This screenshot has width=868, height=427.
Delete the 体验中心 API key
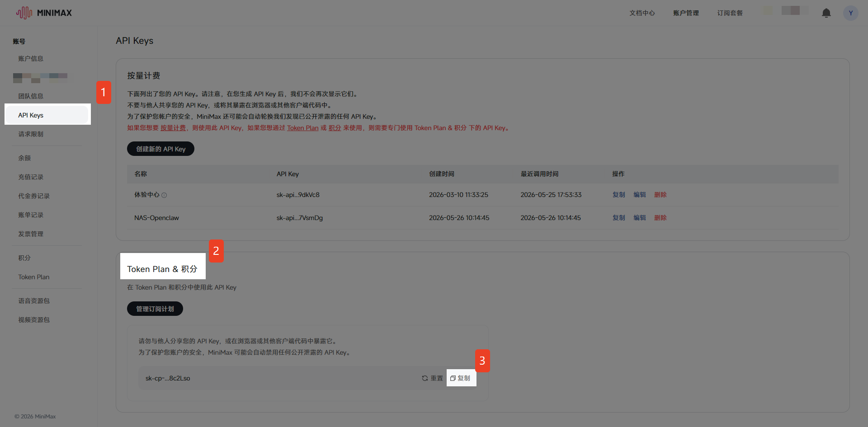click(660, 195)
